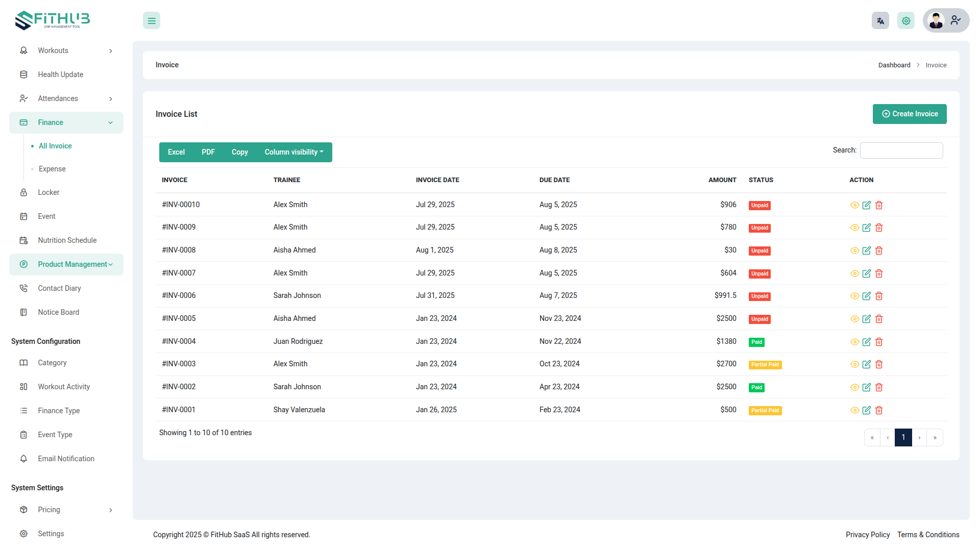Open the Column visibility dropdown
This screenshot has height=551, width=980.
(x=294, y=152)
